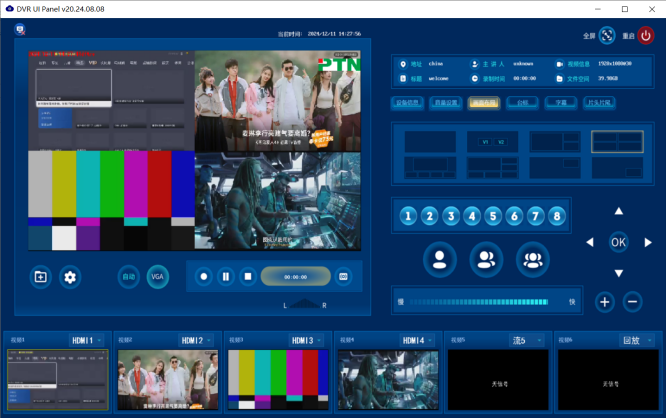The width and height of the screenshot is (666, 418).
Task: Pan the camera left with the arrow
Action: point(590,242)
